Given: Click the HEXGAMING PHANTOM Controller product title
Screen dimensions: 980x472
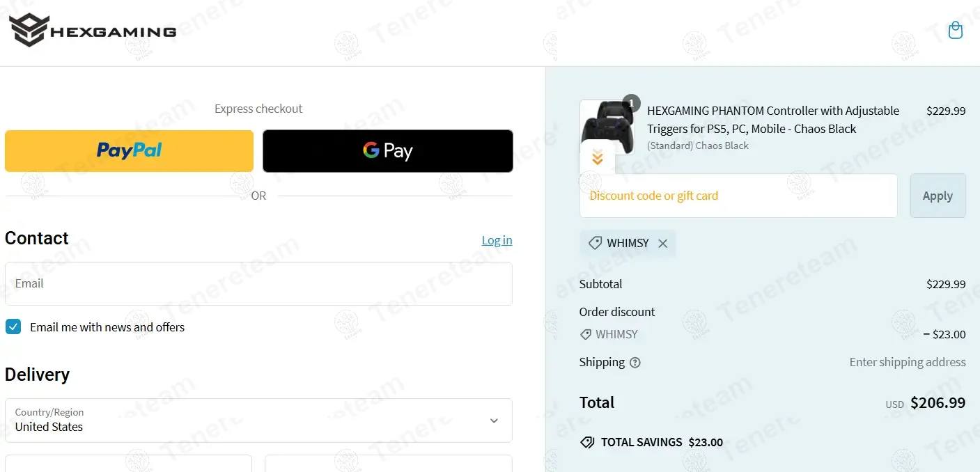Looking at the screenshot, I should [x=772, y=120].
